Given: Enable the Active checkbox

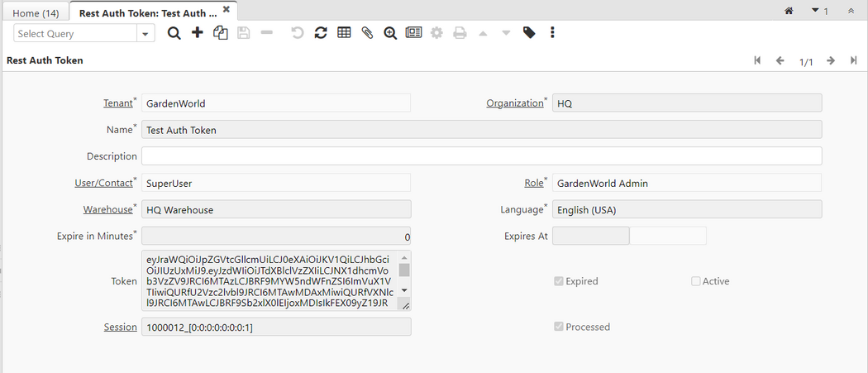Looking at the screenshot, I should point(696,281).
